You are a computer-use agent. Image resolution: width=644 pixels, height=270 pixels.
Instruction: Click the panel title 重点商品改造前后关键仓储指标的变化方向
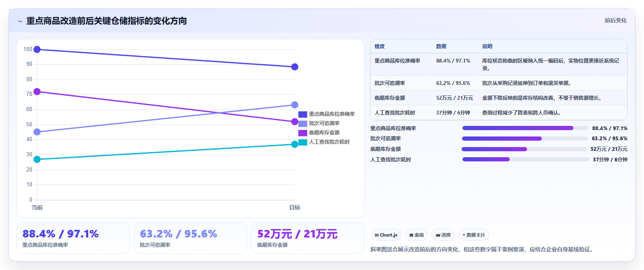point(106,21)
